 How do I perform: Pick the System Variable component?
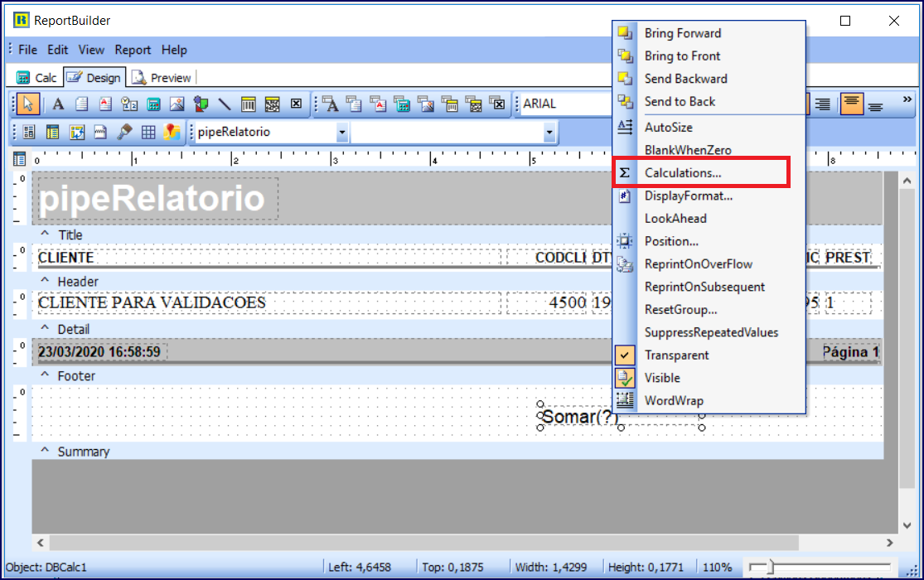point(129,104)
